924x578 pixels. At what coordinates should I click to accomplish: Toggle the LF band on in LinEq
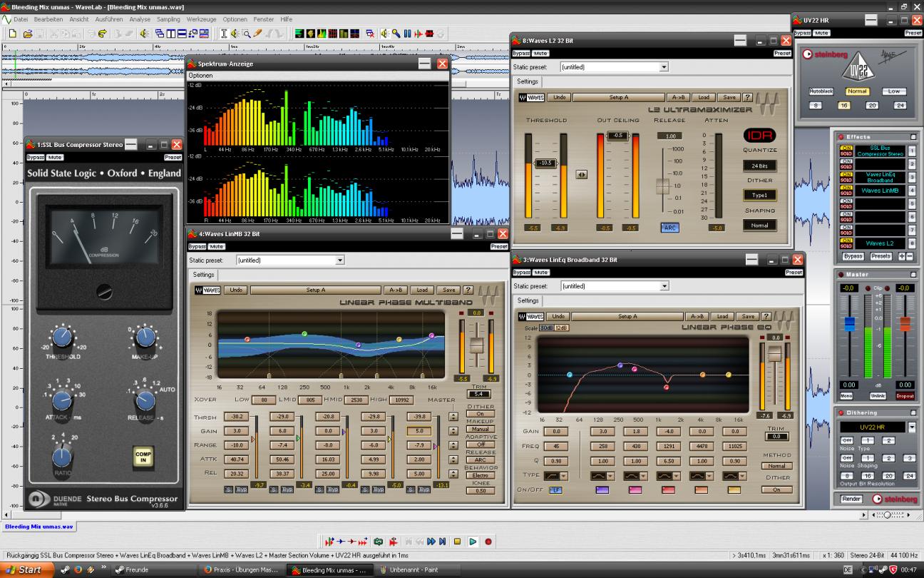555,490
